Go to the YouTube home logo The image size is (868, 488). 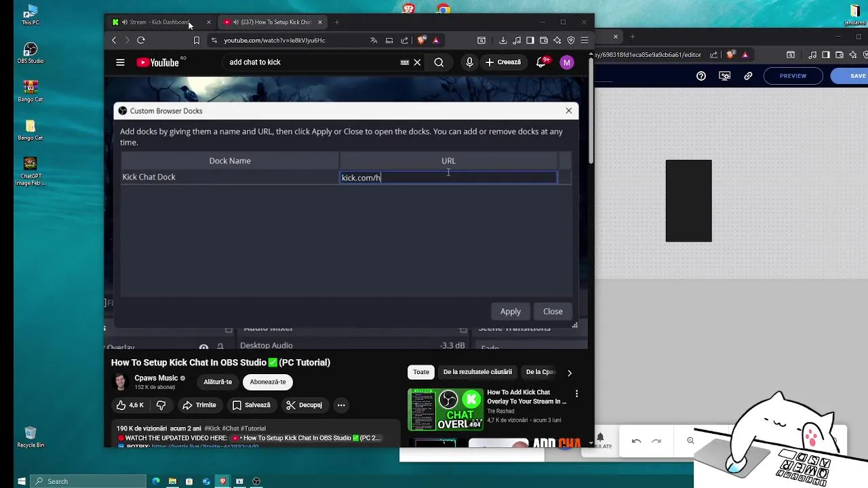point(158,62)
